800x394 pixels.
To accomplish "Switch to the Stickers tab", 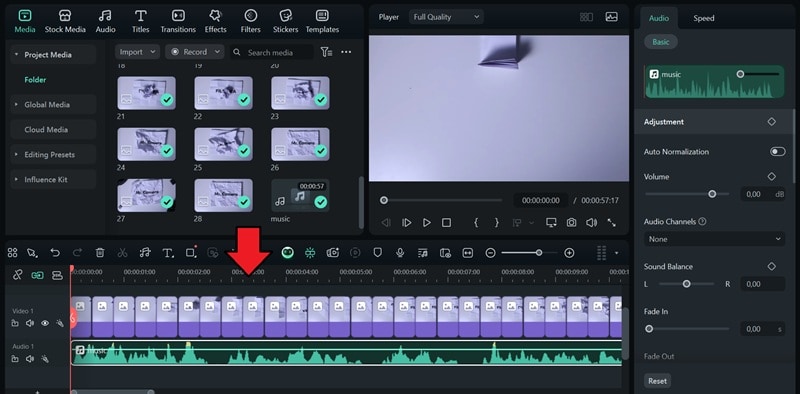I will [x=285, y=21].
